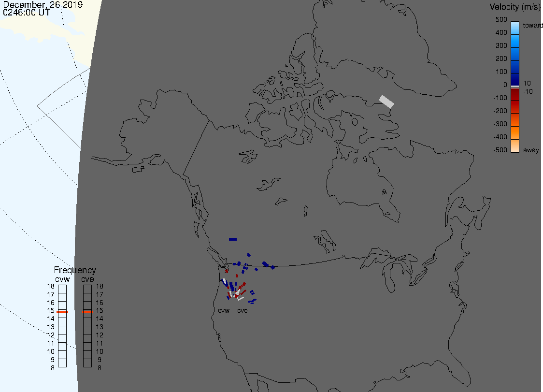Pick the lightest blue swatch between 500 and 400
The width and height of the screenshot is (543, 392).
(515, 28)
